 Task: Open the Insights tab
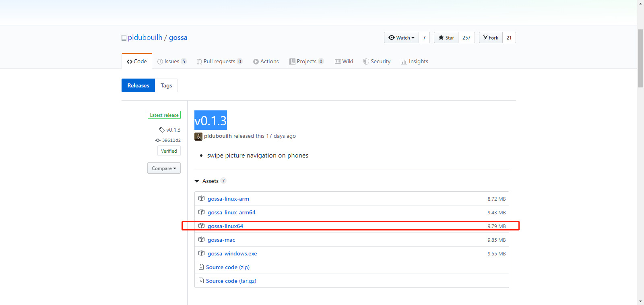[414, 61]
